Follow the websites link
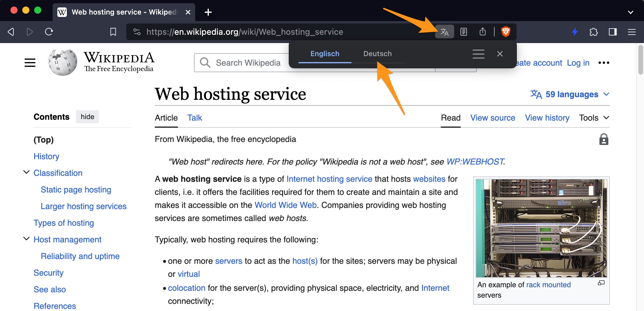644x311 pixels. 429,179
